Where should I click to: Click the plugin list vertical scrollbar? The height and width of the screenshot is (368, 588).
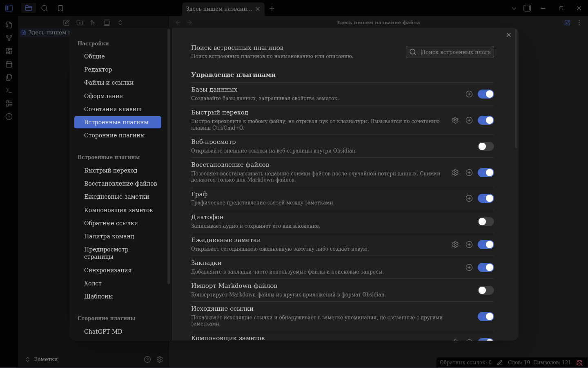point(516,90)
